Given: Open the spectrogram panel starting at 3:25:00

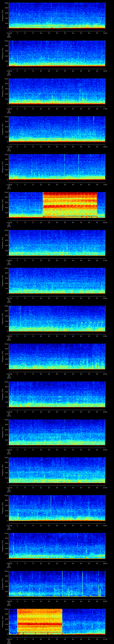Looking at the screenshot, I should click(57, 432).
